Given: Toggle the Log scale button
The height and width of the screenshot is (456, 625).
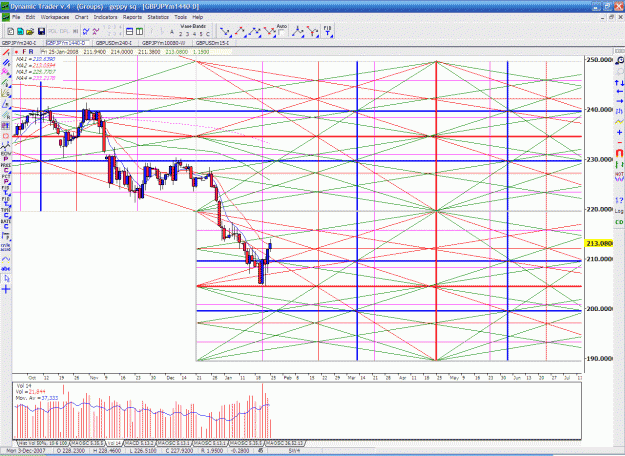Looking at the screenshot, I should pyautogui.click(x=619, y=211).
